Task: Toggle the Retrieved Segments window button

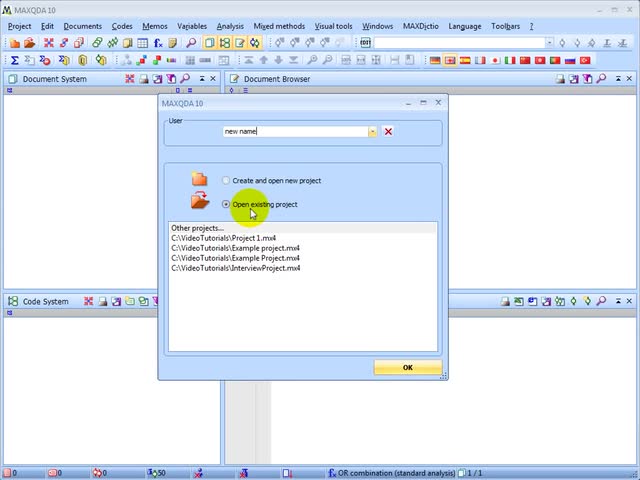Action: click(x=255, y=43)
